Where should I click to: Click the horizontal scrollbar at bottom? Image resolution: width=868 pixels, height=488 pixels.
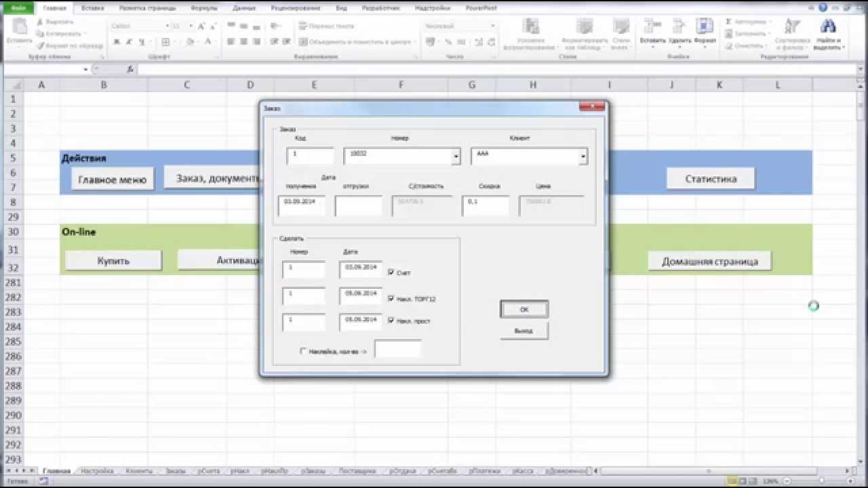point(709,470)
